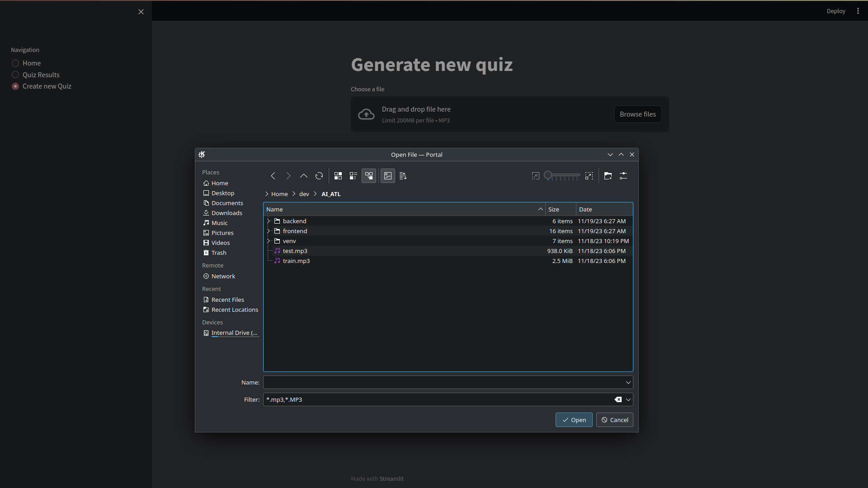Image resolution: width=868 pixels, height=488 pixels.
Task: Open Downloads in Places panel
Action: coord(226,213)
